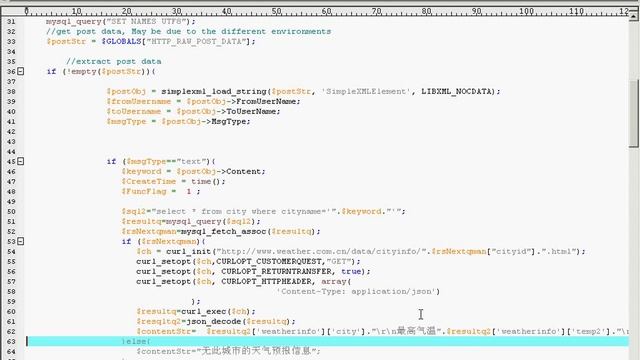This screenshot has width=640, height=360.
Task: Click the $GLOBALS variable on line 33
Action: pos(121,41)
